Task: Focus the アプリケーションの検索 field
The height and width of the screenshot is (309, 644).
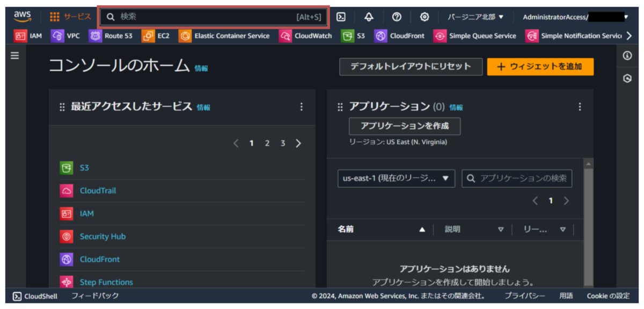Action: click(517, 178)
